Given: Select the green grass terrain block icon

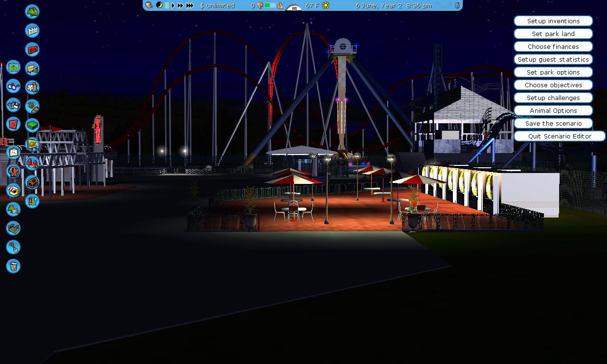Looking at the screenshot, I should 32,126.
